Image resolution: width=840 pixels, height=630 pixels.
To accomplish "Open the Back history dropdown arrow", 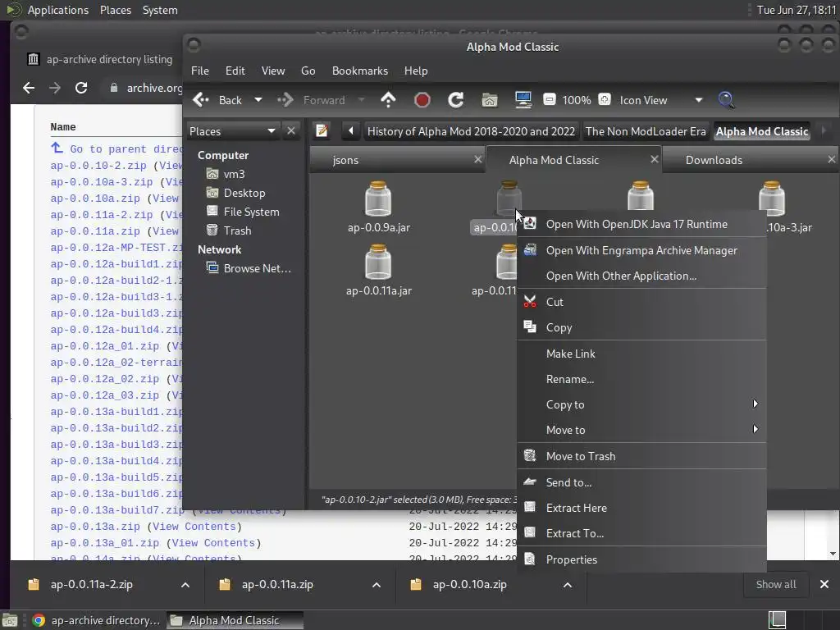I will point(258,99).
